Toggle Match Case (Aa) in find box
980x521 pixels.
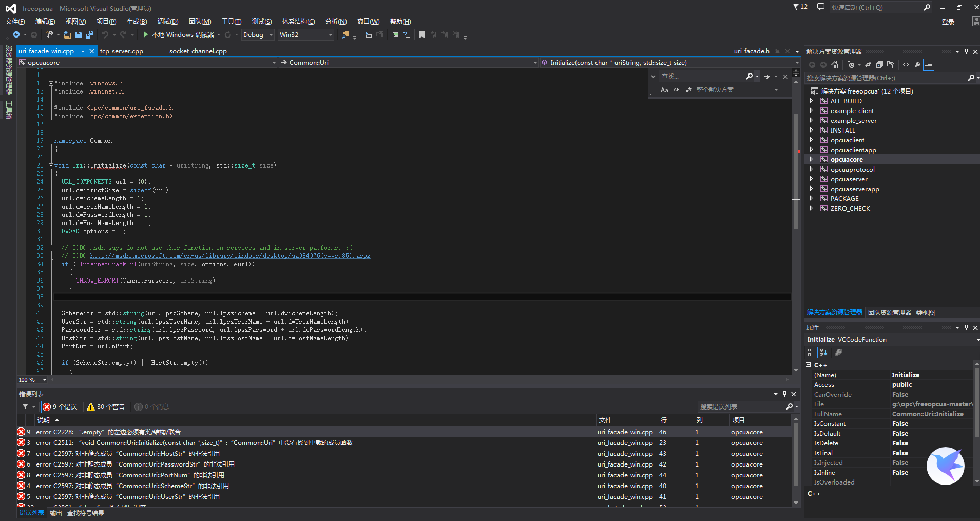pyautogui.click(x=664, y=90)
